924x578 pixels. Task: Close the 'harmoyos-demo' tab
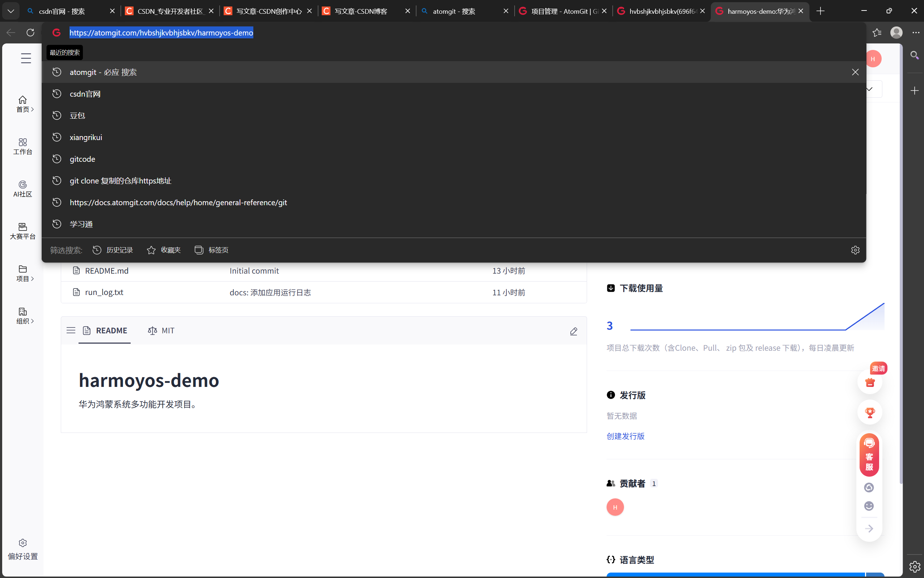tap(801, 11)
